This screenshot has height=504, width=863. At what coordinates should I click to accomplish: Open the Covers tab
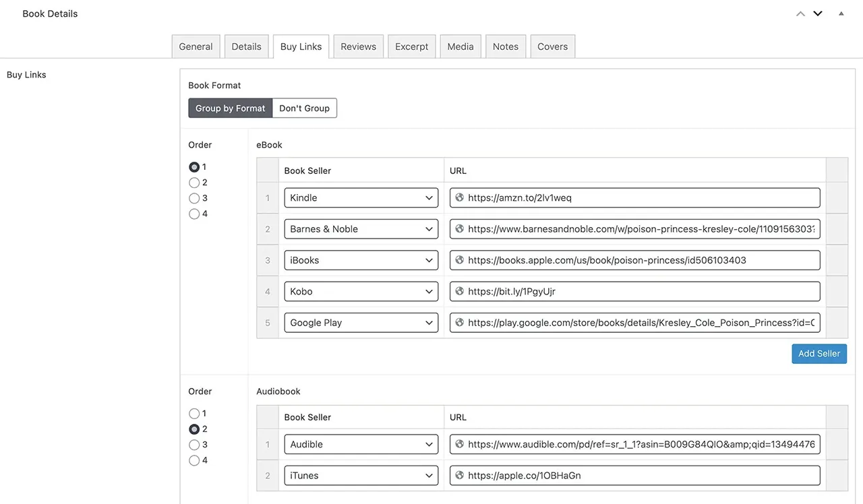pyautogui.click(x=552, y=46)
